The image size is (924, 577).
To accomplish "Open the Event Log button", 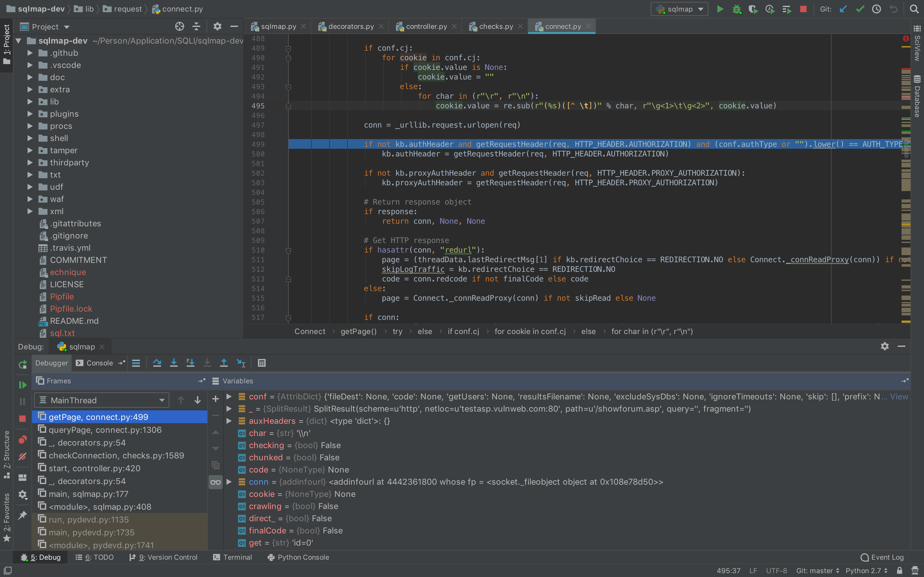I will tap(882, 557).
